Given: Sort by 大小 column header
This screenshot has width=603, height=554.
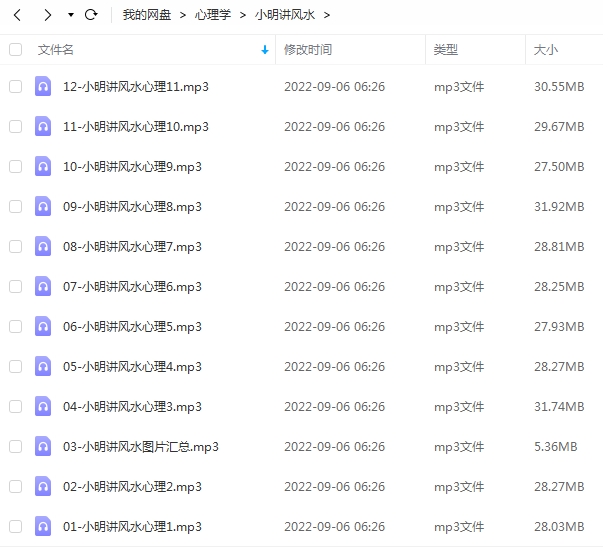Looking at the screenshot, I should pos(546,50).
